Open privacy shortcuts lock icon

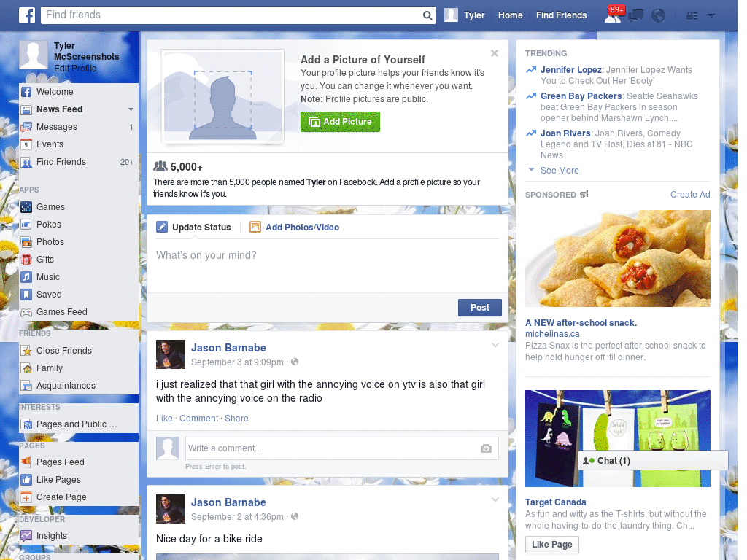692,16
